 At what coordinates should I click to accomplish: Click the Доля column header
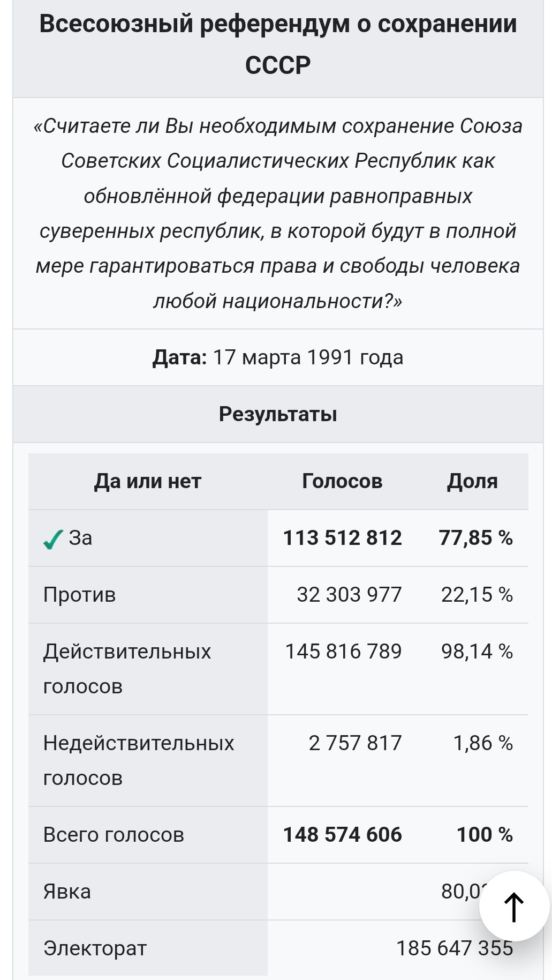coord(472,481)
